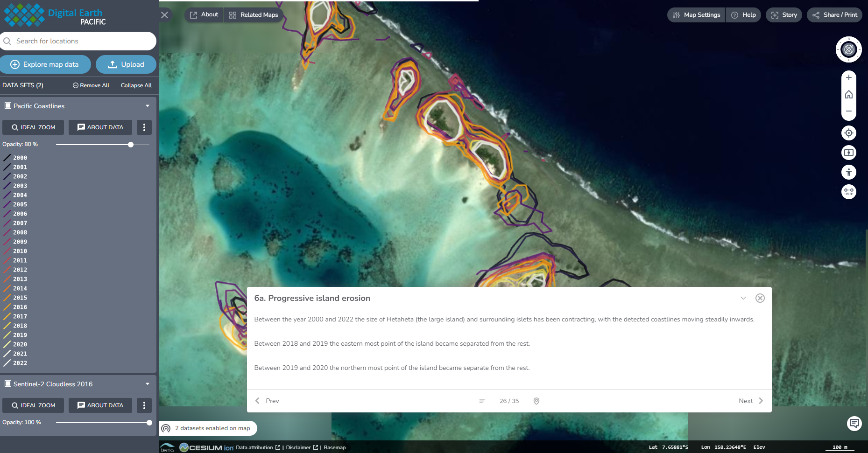Open Map Settings

[x=696, y=15]
